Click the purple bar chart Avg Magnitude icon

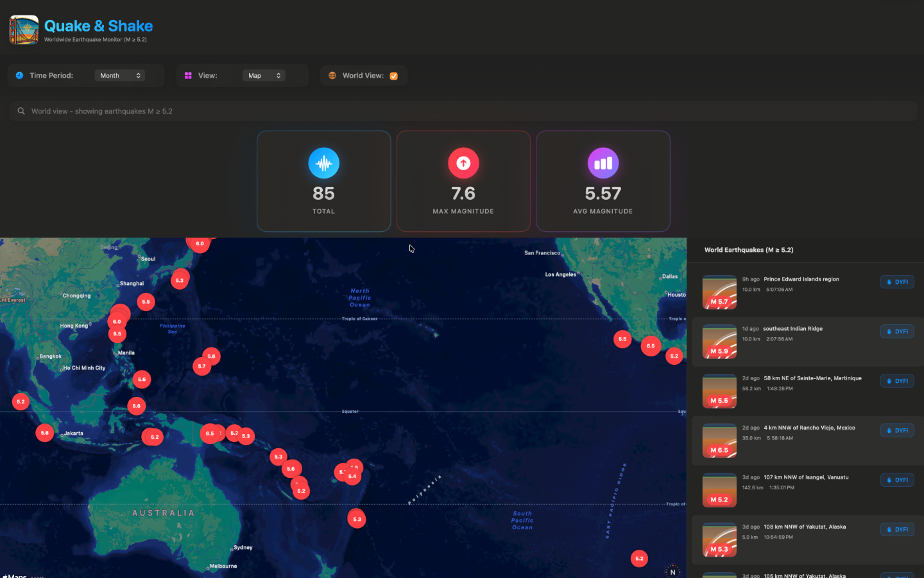(603, 163)
